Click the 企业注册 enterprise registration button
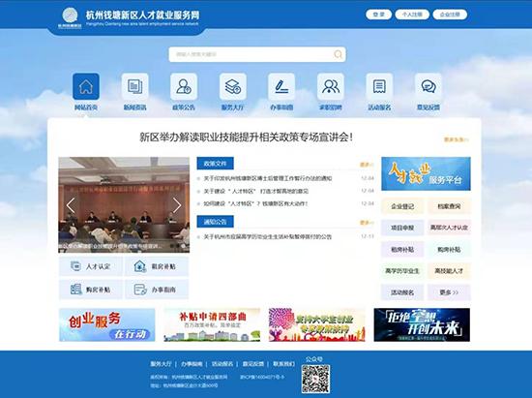This screenshot has width=532, height=398. 450,15
